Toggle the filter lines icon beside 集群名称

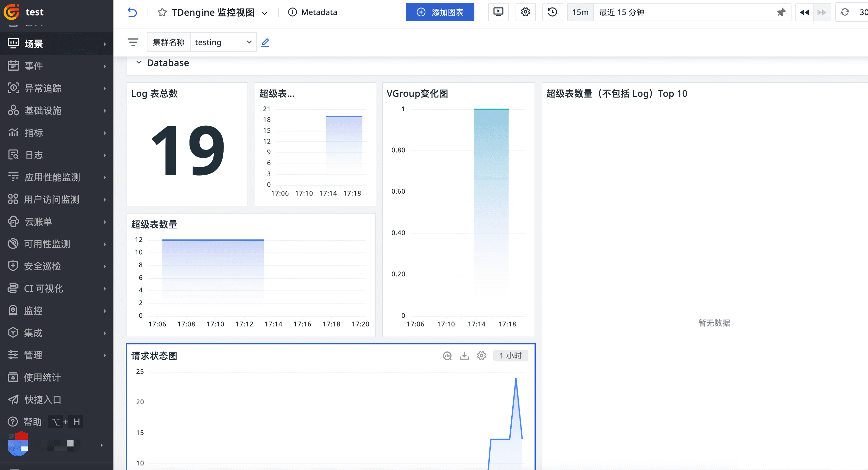(133, 42)
